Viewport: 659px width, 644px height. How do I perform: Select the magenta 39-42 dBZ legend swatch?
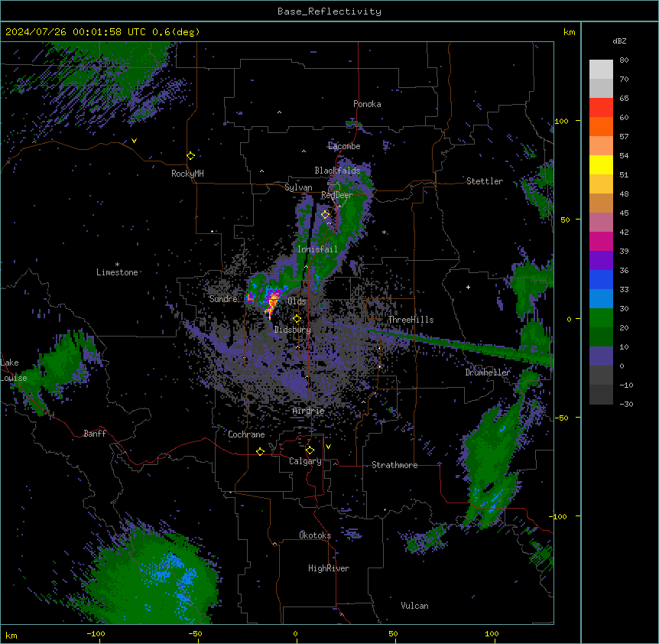coord(601,242)
